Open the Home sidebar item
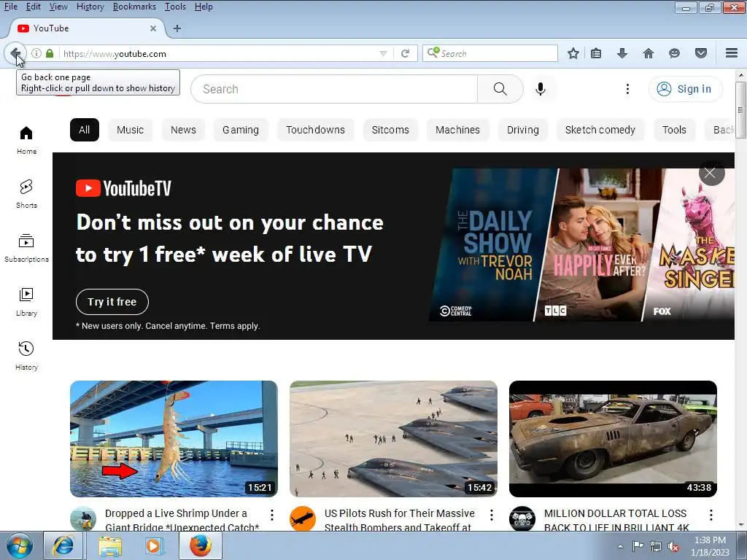Viewport: 747px width, 560px height. tap(27, 140)
